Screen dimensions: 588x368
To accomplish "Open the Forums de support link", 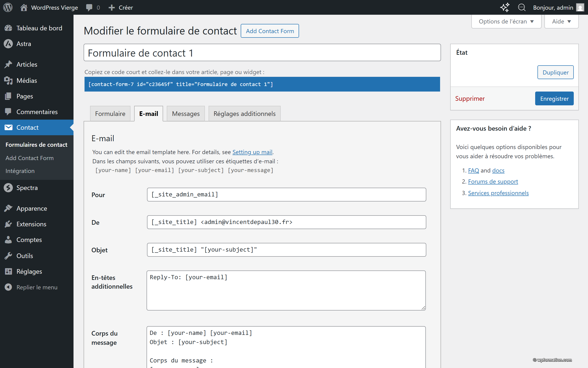I will pyautogui.click(x=493, y=181).
